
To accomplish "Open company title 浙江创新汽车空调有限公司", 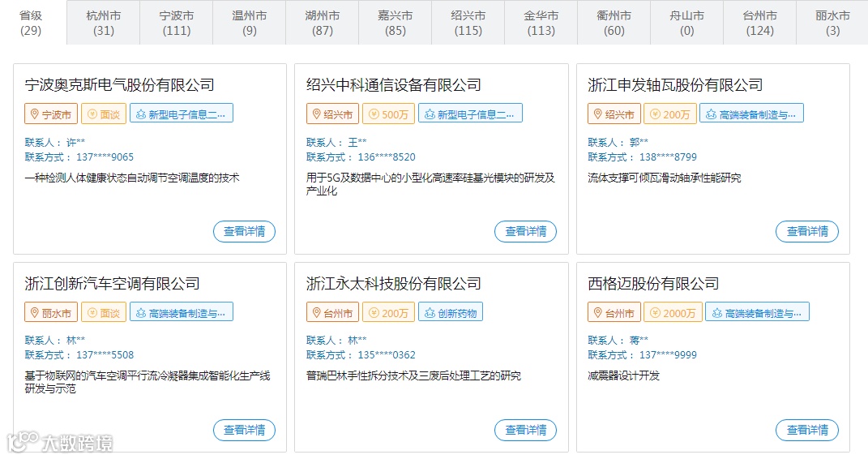I will pyautogui.click(x=113, y=284).
